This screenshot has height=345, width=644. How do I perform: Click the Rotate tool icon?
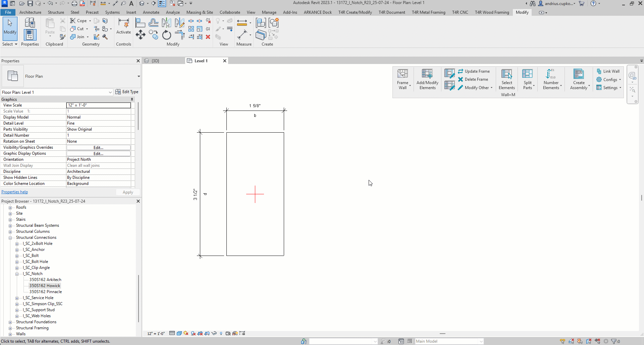point(166,35)
